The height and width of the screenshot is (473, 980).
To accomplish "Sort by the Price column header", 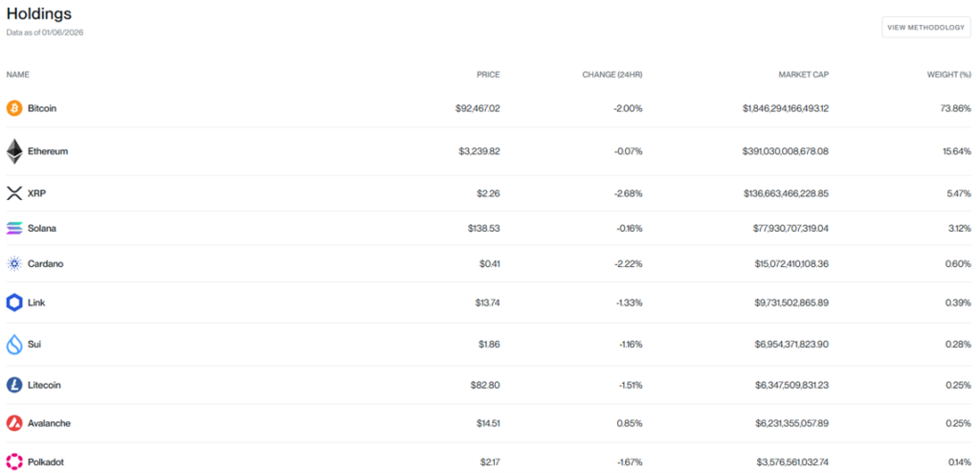I will click(x=488, y=74).
